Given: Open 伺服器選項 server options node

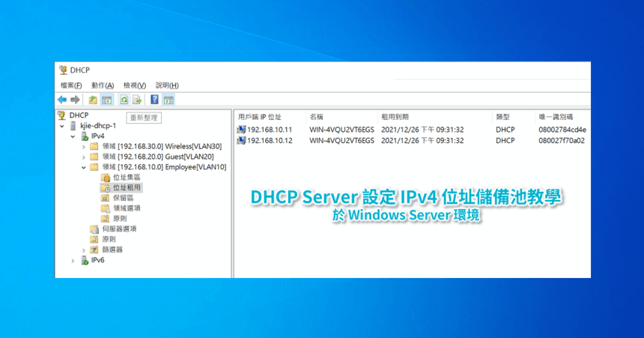Looking at the screenshot, I should pos(119,229).
